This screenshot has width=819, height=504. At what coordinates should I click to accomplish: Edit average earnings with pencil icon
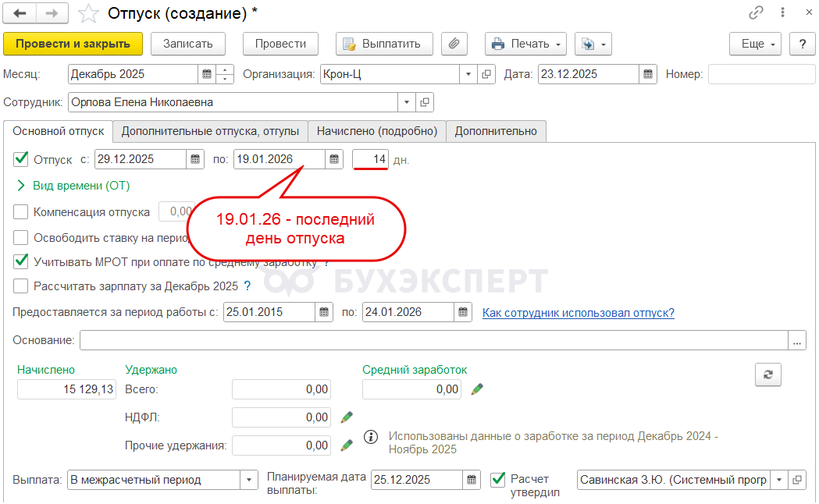(477, 389)
